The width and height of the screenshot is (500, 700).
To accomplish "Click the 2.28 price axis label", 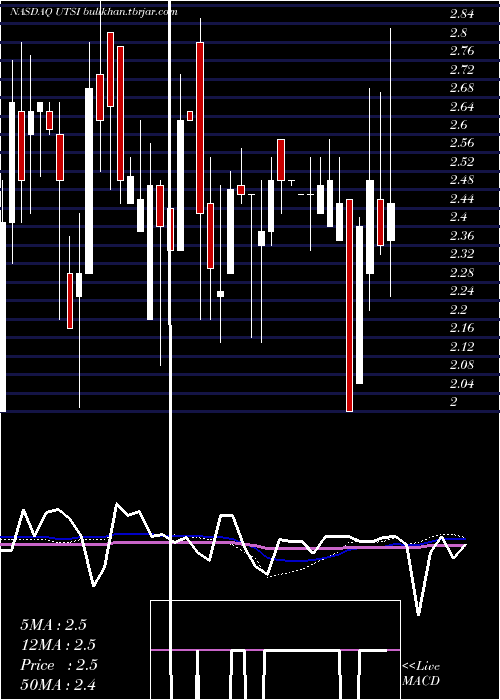I will (x=462, y=273).
